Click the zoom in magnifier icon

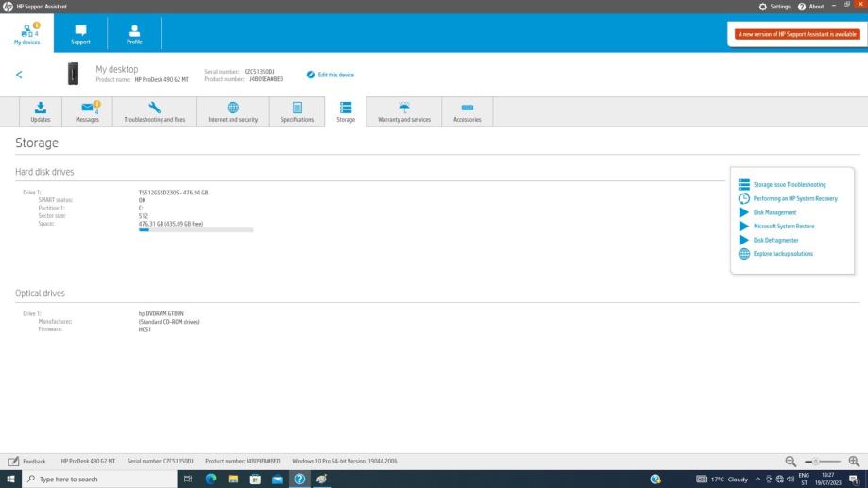854,461
